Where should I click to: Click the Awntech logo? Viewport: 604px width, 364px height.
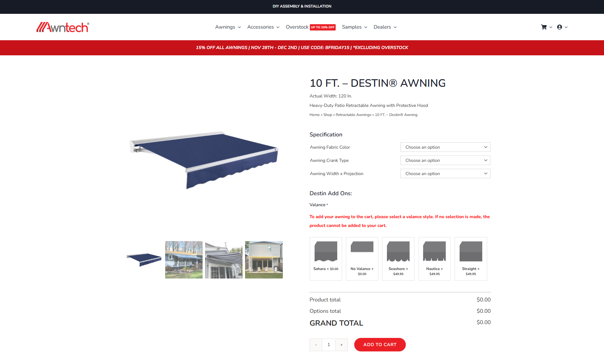63,27
